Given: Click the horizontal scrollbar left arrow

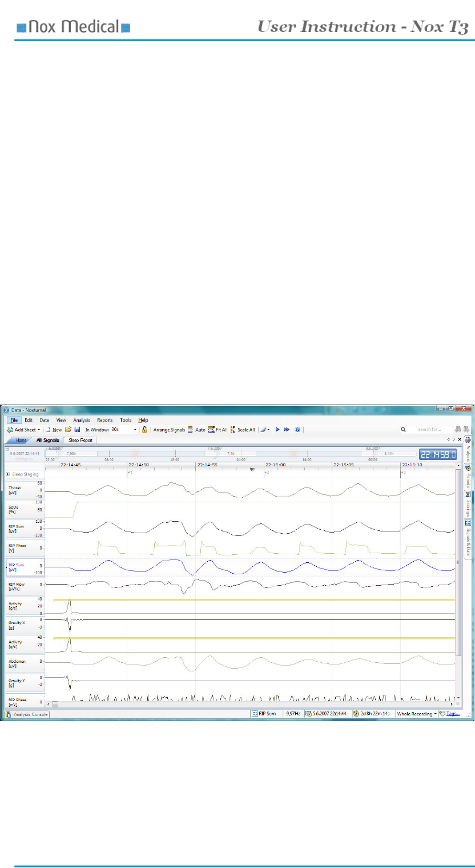Looking at the screenshot, I should click(47, 705).
